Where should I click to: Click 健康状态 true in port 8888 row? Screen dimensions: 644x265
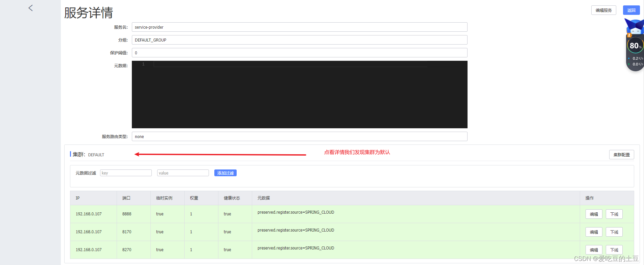[228, 214]
